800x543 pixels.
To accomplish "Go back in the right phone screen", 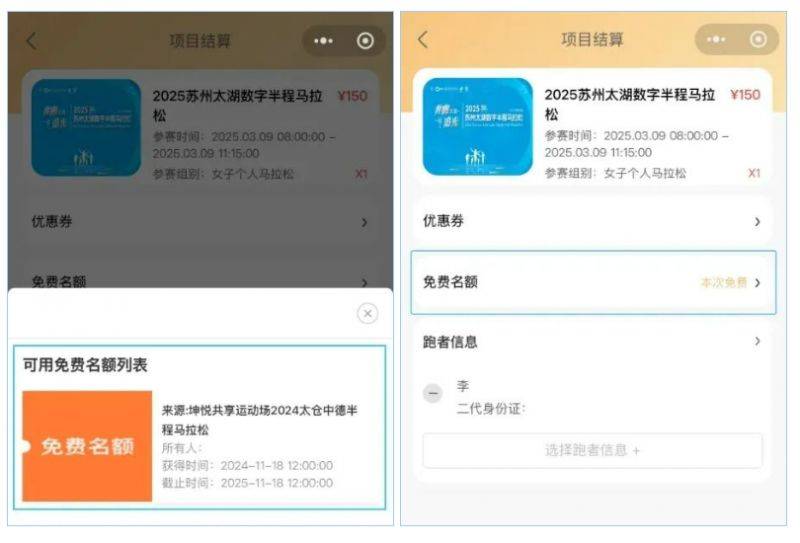I will [423, 39].
